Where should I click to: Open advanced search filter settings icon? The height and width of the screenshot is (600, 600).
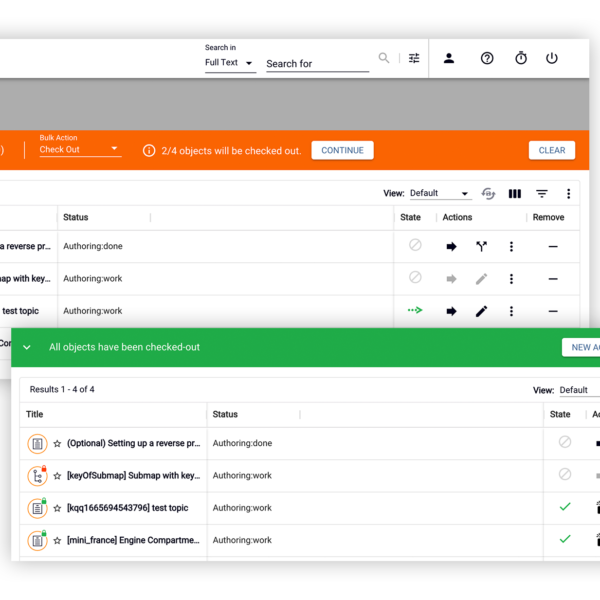pyautogui.click(x=414, y=58)
